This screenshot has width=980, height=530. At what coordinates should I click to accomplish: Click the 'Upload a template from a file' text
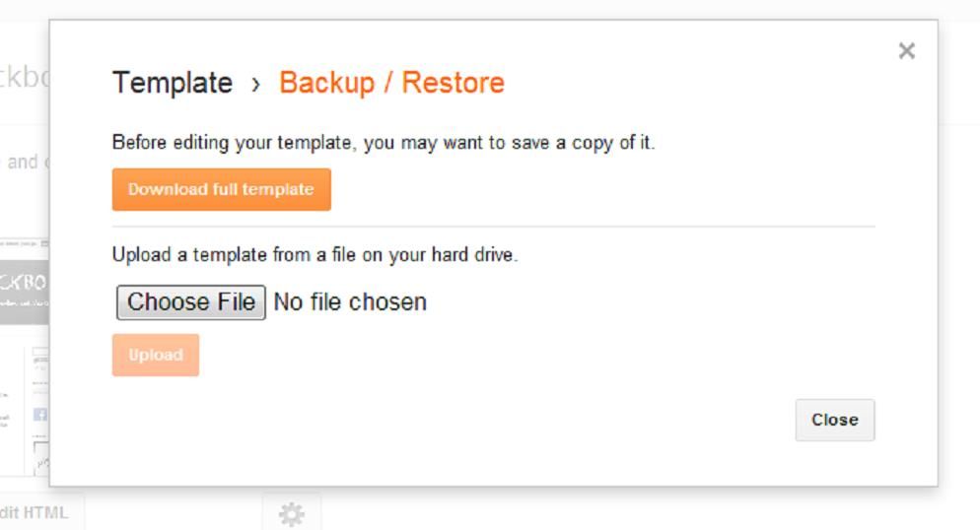315,255
